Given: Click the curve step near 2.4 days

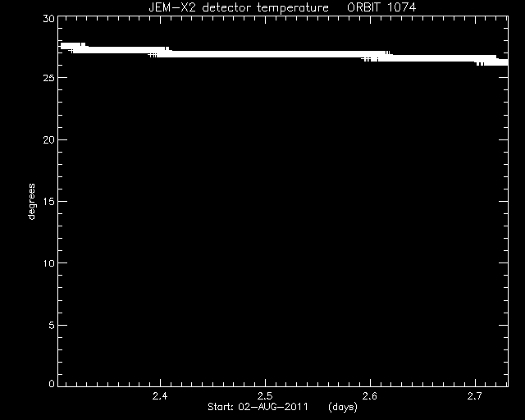Looking at the screenshot, I should pos(160,52).
